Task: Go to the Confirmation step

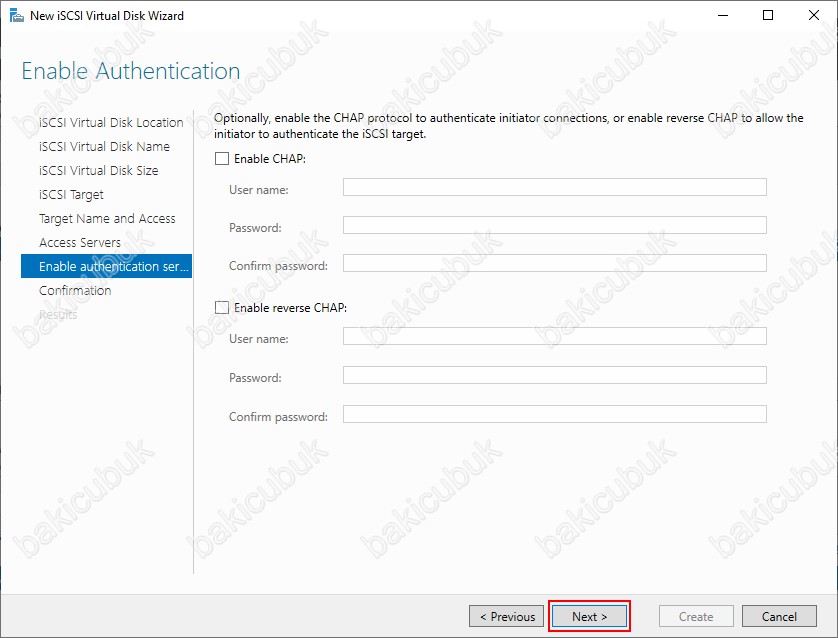Action: coord(75,291)
